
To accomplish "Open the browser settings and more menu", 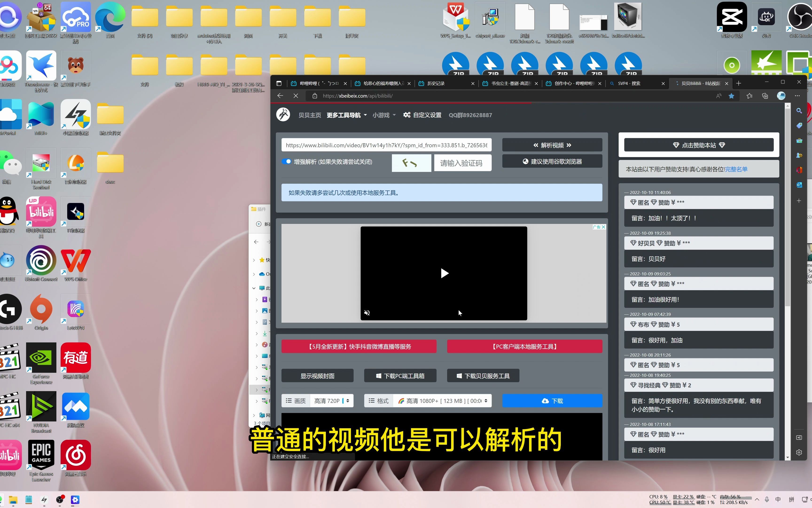I will point(798,96).
